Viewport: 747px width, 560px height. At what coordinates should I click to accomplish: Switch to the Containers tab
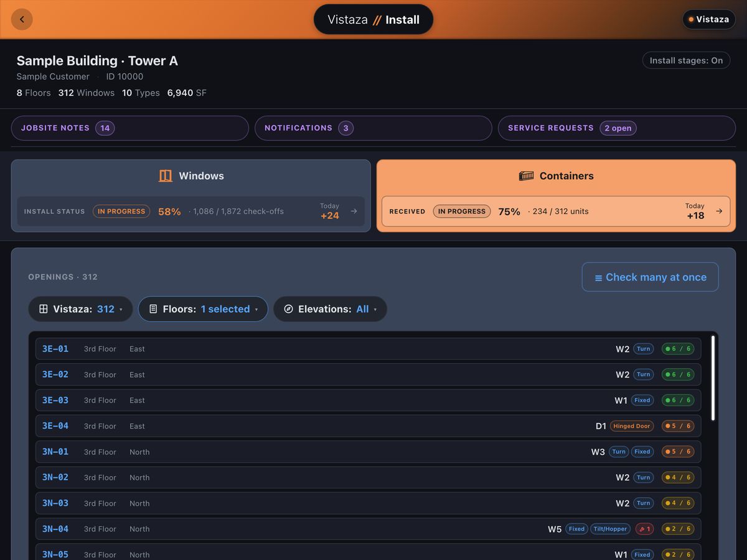(556, 196)
